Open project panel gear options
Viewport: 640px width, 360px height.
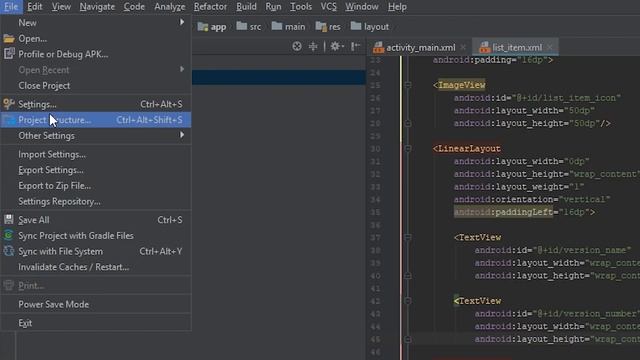[336, 47]
